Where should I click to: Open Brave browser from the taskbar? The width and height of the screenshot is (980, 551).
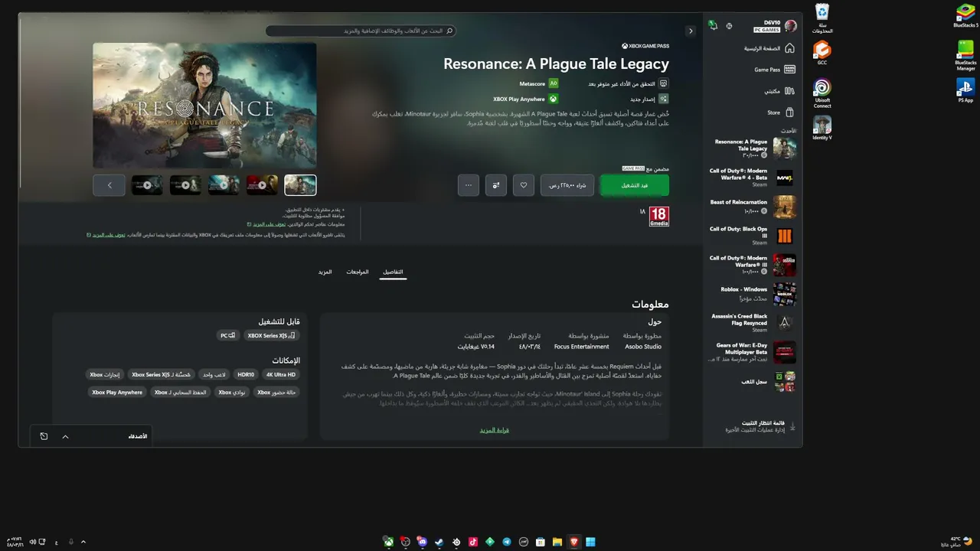point(574,542)
